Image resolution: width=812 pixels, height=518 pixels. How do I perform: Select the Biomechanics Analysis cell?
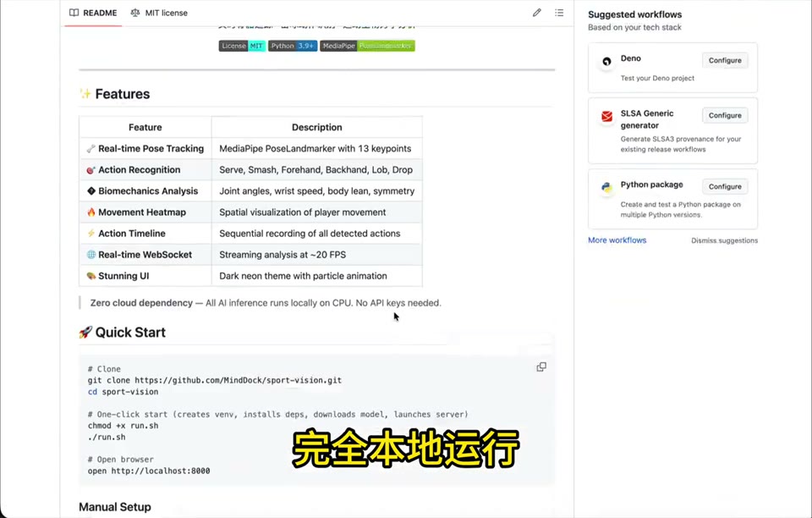pos(145,191)
